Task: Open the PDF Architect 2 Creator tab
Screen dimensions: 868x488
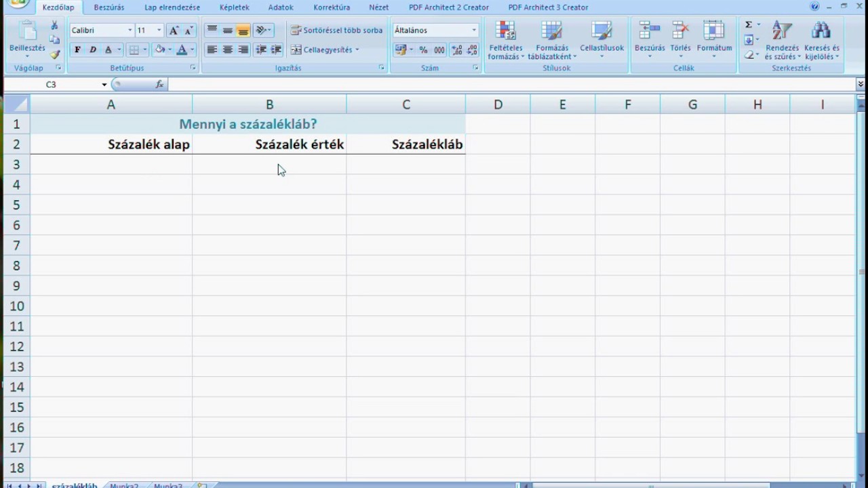Action: pos(449,7)
